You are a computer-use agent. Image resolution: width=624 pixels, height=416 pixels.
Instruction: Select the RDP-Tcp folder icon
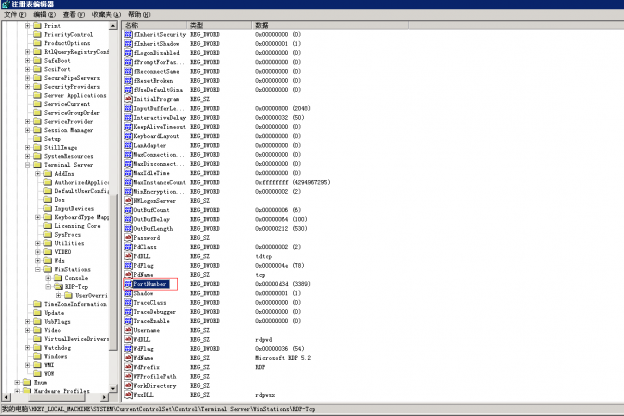tap(57, 286)
